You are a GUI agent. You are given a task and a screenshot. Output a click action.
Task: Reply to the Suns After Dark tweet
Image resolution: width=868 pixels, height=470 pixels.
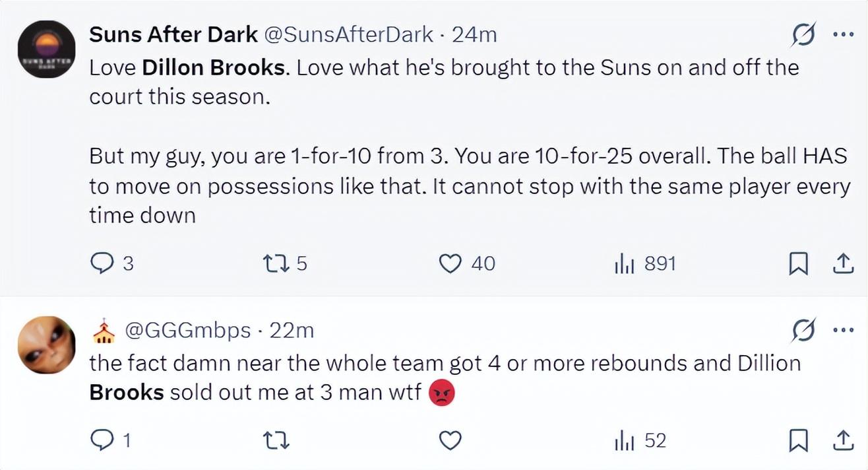tap(101, 264)
